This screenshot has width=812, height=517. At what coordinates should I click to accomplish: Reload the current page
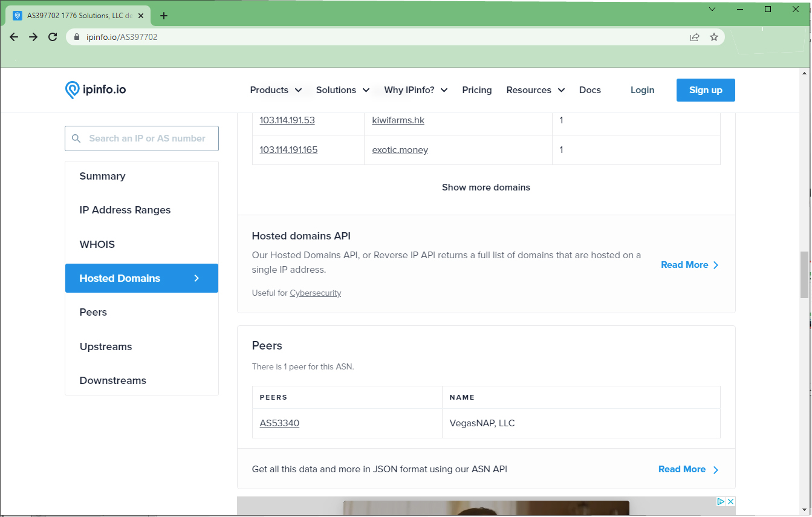click(x=53, y=37)
